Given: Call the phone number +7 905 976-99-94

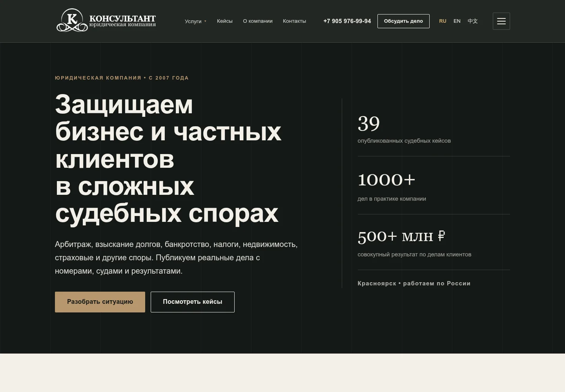Looking at the screenshot, I should [347, 21].
